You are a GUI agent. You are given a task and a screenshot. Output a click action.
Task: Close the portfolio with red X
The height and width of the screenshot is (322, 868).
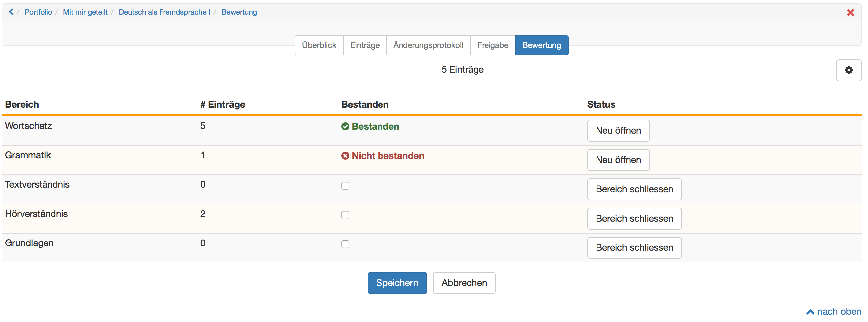pos(850,13)
